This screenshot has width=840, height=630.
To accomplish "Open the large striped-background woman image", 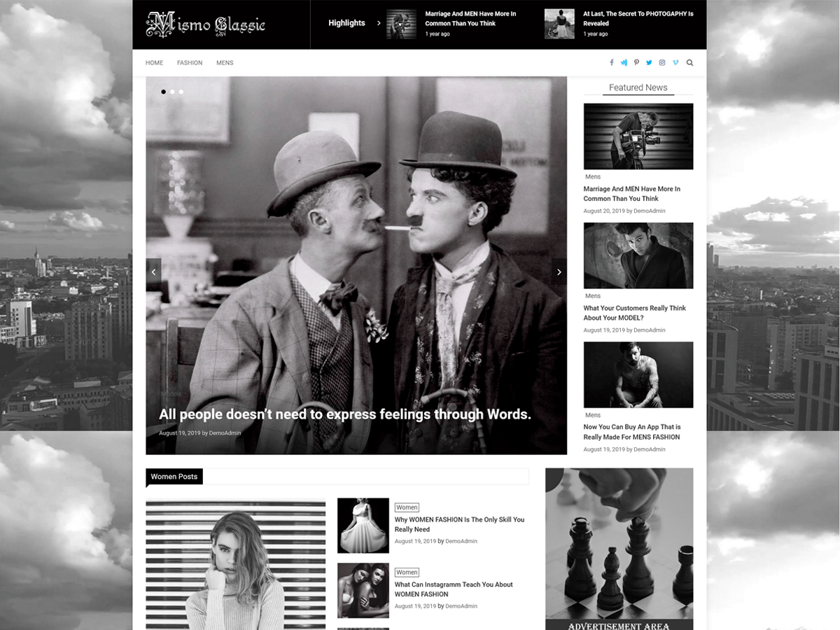I will [x=236, y=564].
